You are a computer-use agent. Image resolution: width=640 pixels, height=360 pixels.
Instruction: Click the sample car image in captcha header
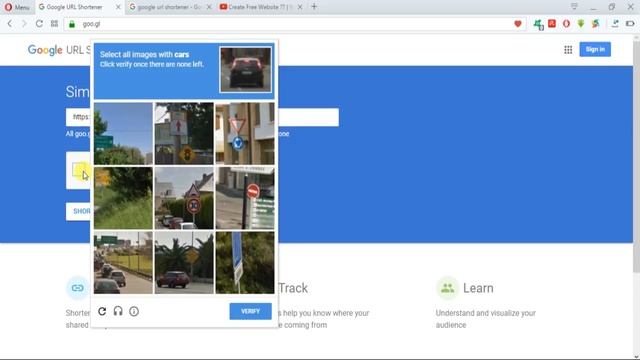245,70
